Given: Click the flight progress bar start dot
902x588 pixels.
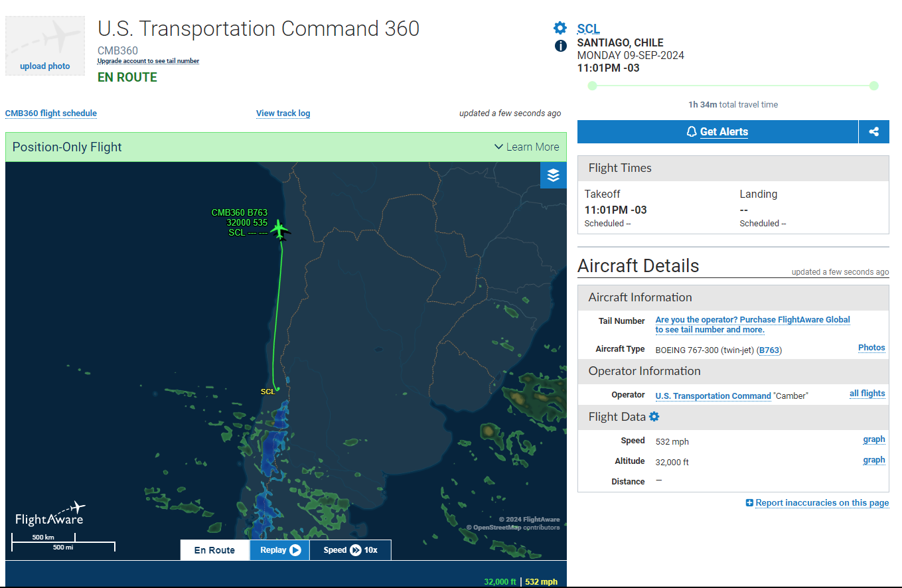Looking at the screenshot, I should 593,86.
